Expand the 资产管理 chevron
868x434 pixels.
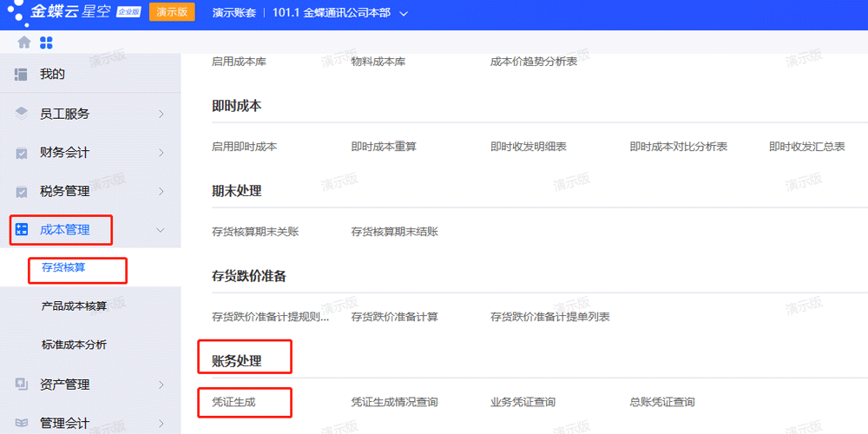[x=161, y=385]
